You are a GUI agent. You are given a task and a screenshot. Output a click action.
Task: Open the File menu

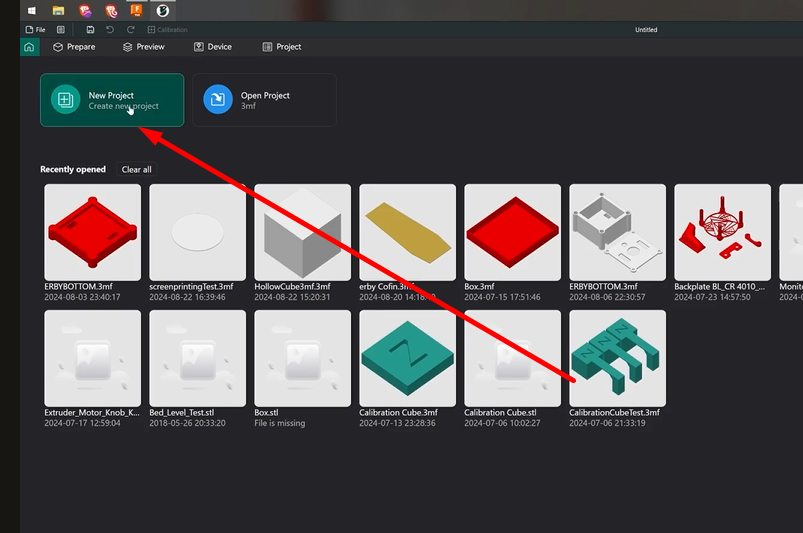pyautogui.click(x=35, y=30)
